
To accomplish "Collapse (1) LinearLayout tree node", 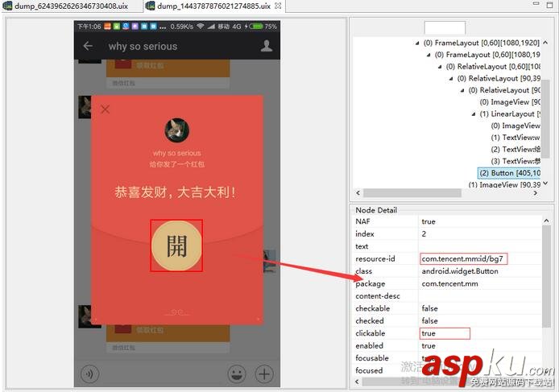I will [x=474, y=114].
